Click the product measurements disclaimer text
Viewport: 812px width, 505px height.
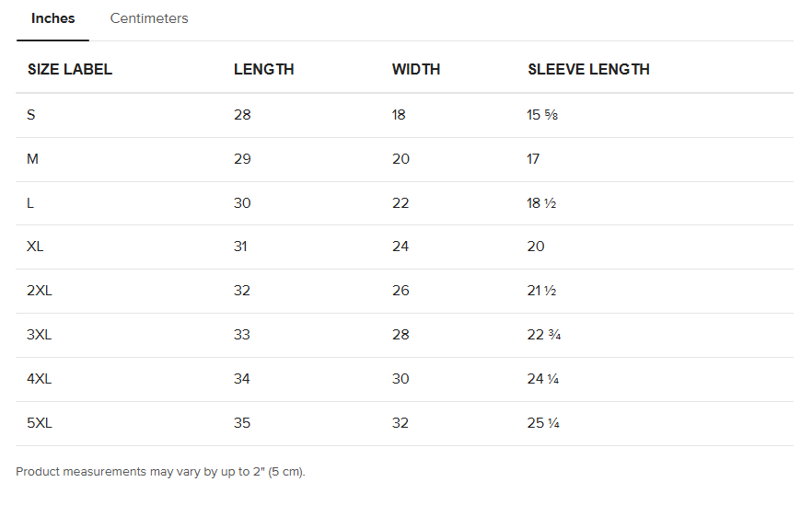(160, 472)
